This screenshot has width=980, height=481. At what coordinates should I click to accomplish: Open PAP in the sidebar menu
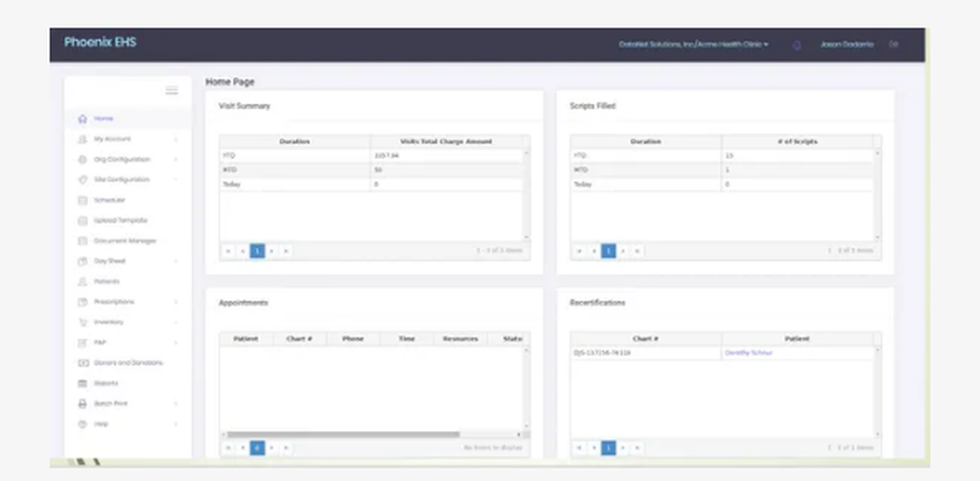pos(100,343)
